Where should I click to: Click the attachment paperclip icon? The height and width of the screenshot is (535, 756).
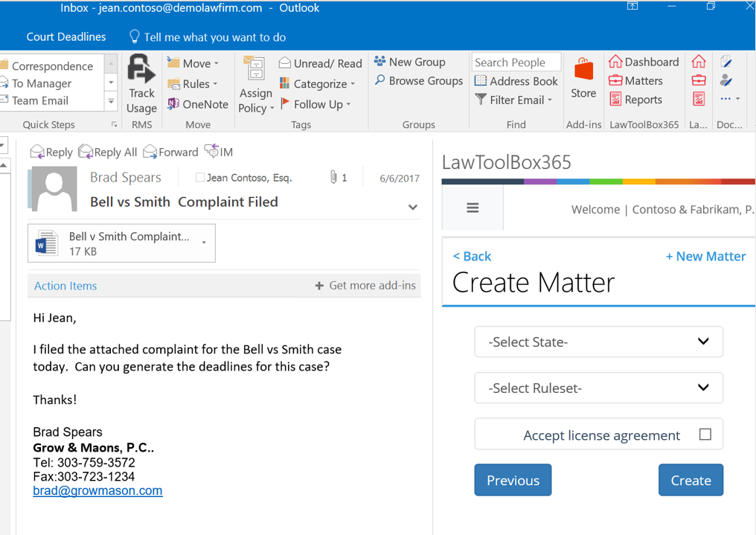(333, 177)
